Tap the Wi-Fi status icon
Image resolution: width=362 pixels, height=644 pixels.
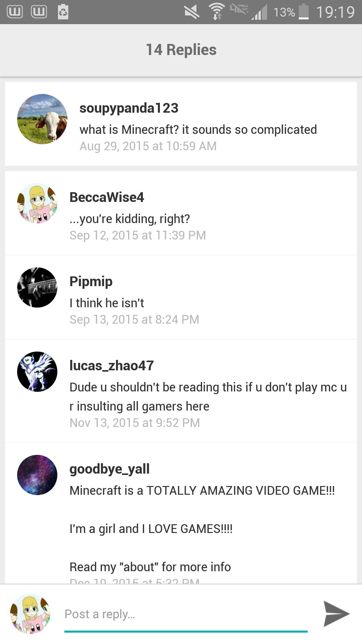pyautogui.click(x=217, y=11)
